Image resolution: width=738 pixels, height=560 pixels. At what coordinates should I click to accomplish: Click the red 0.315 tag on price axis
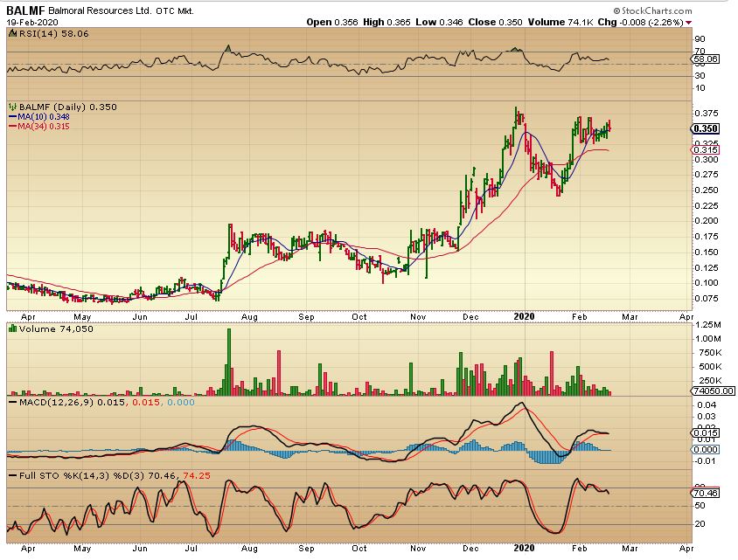pyautogui.click(x=706, y=150)
